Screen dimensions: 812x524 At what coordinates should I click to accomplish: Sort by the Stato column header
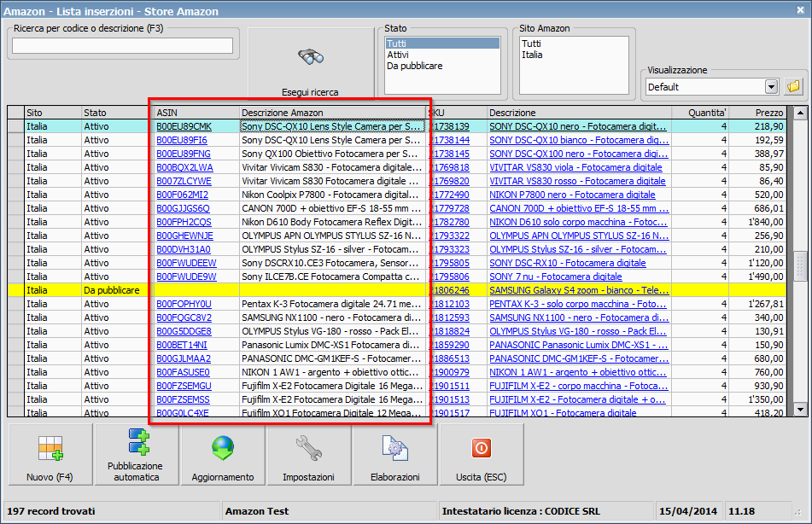click(x=115, y=113)
